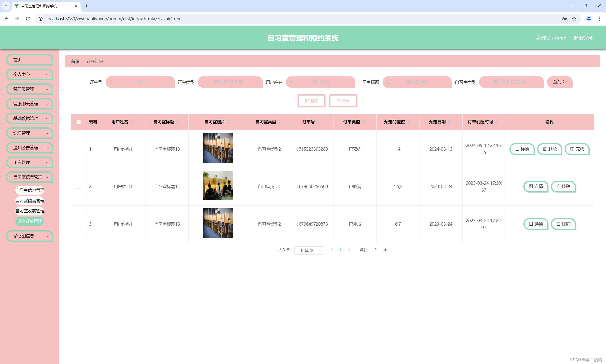
Task: Click 完成 button for the first order
Action: pyautogui.click(x=577, y=149)
